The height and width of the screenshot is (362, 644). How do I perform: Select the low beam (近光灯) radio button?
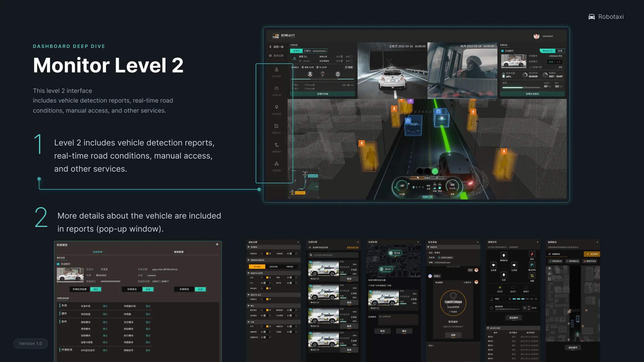click(x=500, y=287)
